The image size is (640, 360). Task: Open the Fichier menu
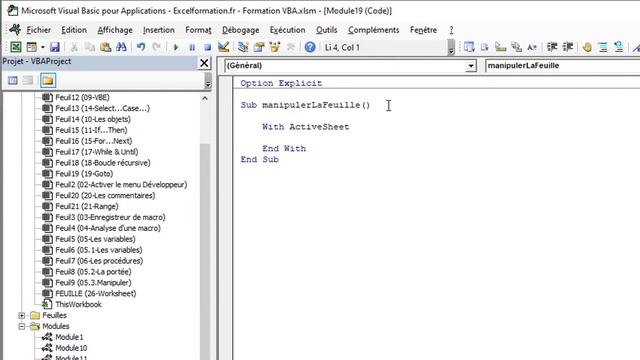coord(39,30)
